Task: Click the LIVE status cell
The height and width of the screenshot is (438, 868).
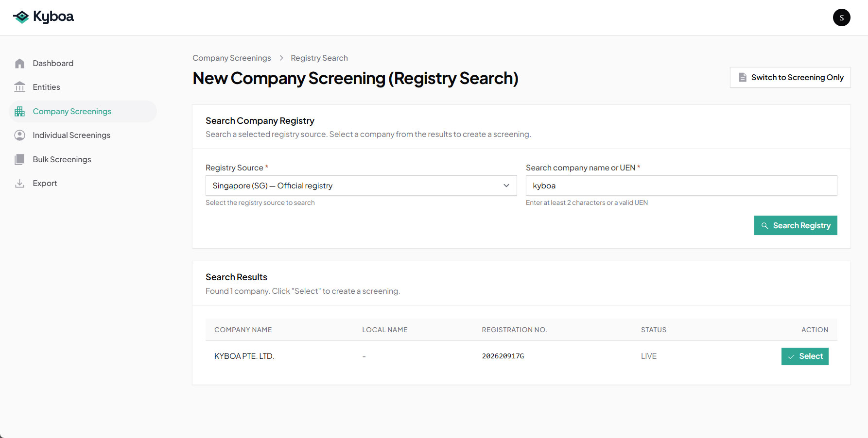Action: click(x=649, y=356)
